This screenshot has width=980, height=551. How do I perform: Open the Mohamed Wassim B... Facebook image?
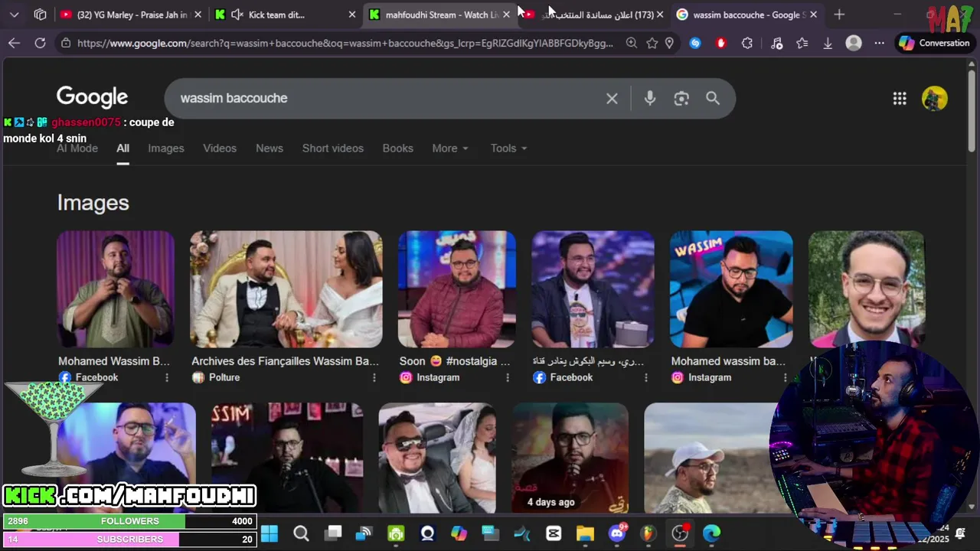pos(116,289)
